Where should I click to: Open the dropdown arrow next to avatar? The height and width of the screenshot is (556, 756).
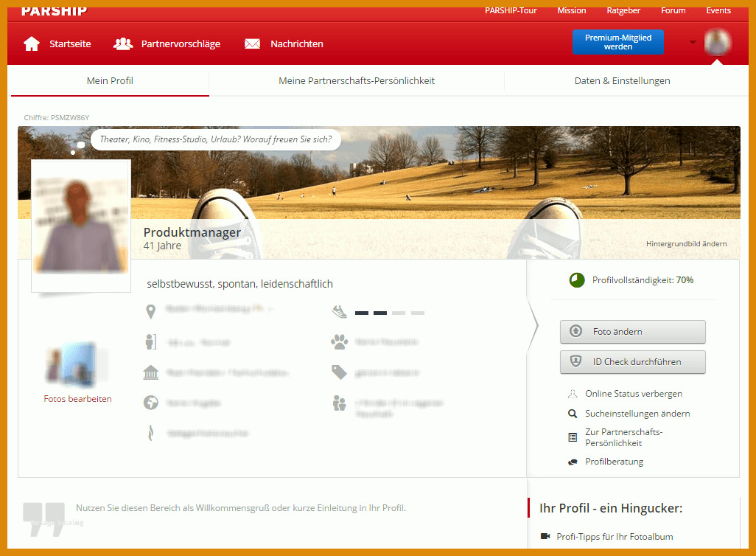pos(693,43)
